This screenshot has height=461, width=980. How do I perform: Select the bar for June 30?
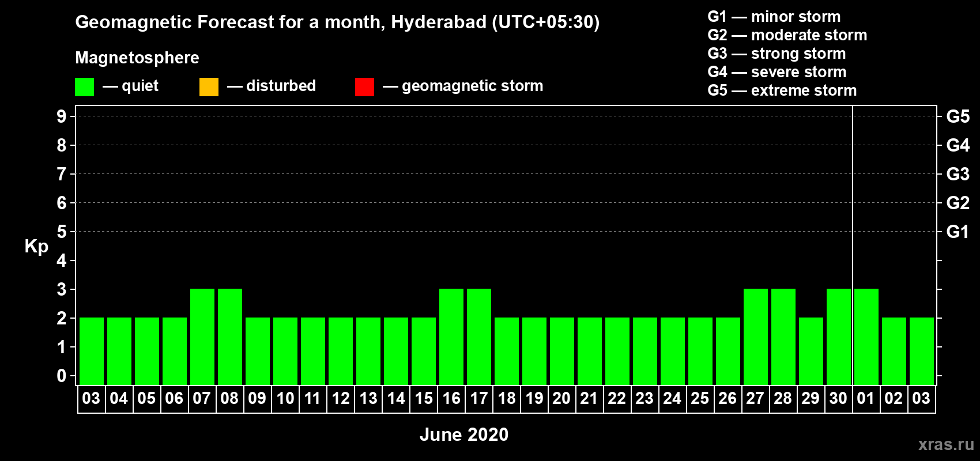pos(839,337)
